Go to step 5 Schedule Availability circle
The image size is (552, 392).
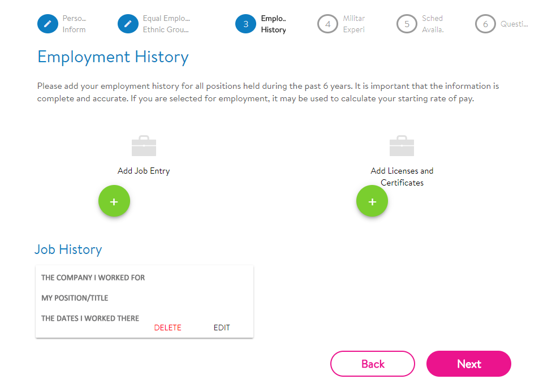click(407, 24)
